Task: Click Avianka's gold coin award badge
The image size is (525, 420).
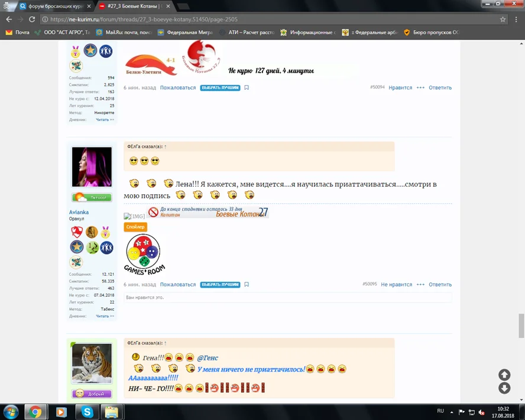Action: (x=92, y=232)
